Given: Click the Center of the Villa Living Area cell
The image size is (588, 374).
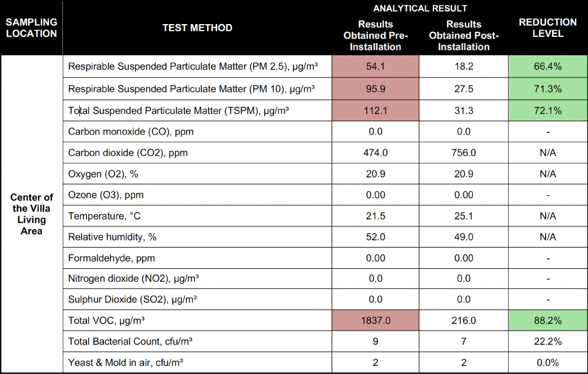Looking at the screenshot, I should click(31, 214).
